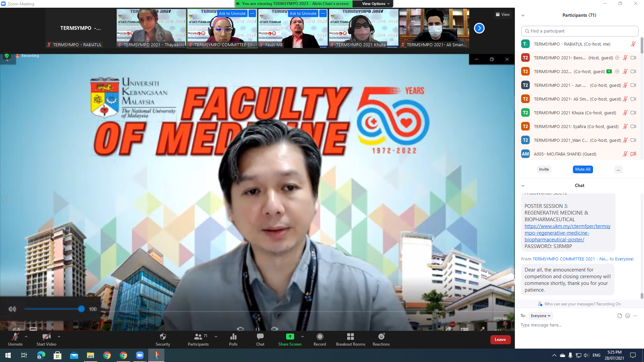Screen dimensions: 644x362
Task: Adjust the volume slider handle at 100
Action: 81,309
